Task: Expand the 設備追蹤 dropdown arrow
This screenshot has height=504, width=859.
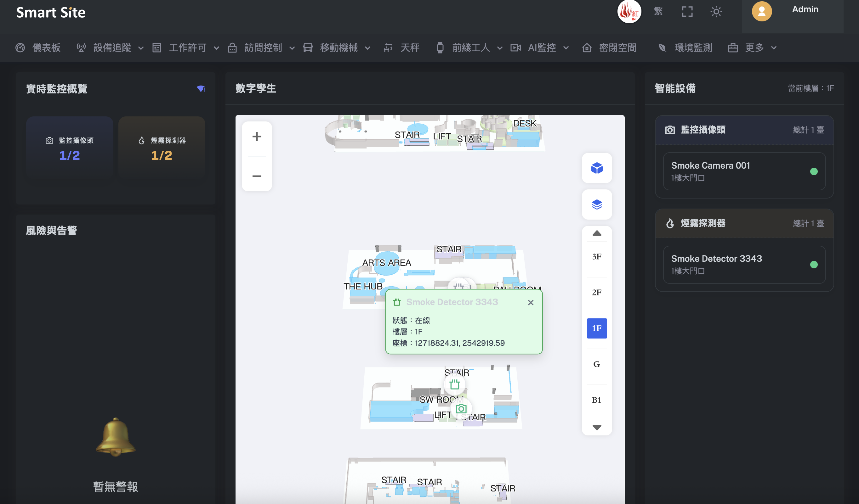Action: click(x=141, y=48)
